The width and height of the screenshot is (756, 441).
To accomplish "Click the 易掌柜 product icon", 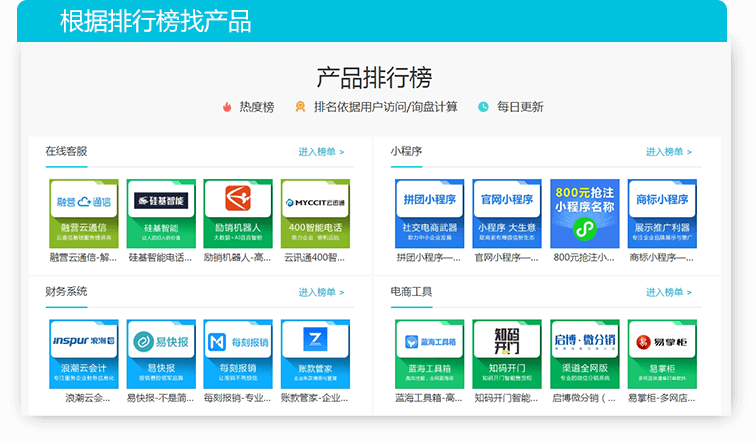I will 663,353.
